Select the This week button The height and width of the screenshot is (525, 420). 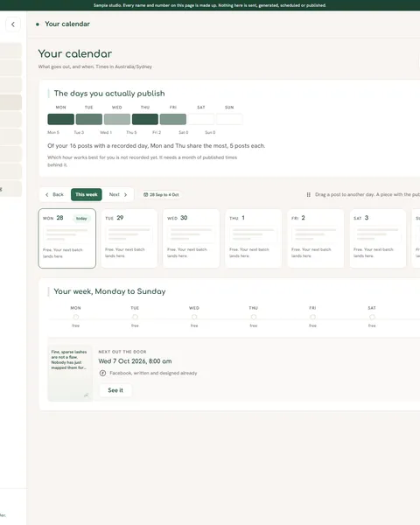pos(87,194)
